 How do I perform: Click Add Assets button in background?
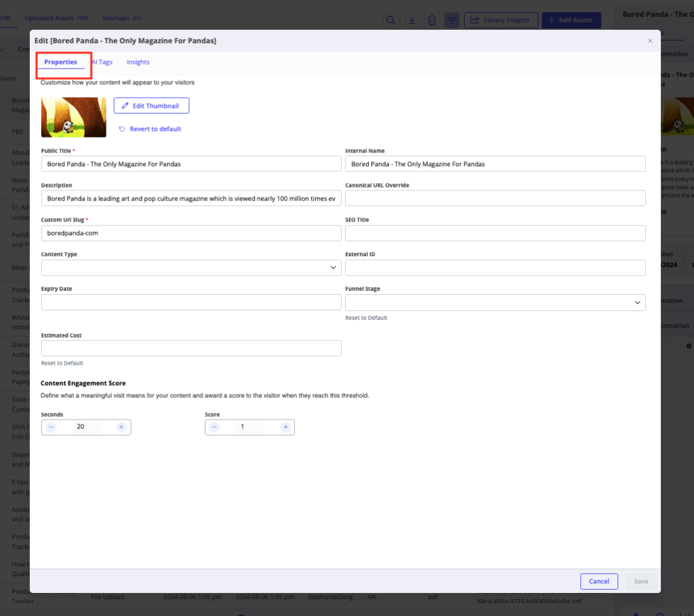point(571,20)
